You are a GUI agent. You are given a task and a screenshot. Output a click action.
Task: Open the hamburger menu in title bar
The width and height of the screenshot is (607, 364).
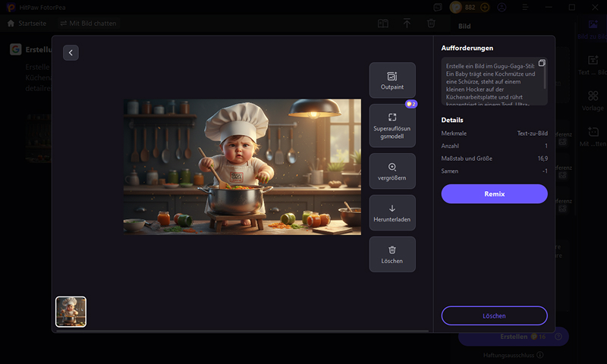point(525,8)
